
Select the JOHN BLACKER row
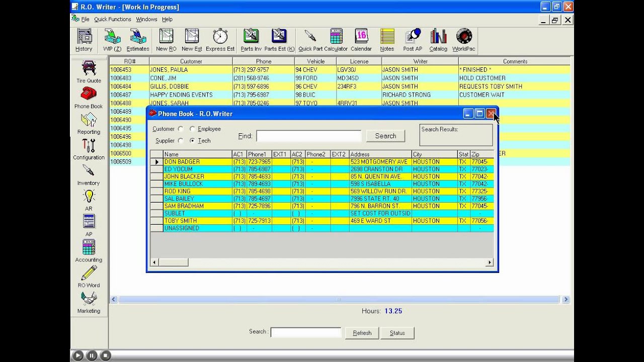321,176
